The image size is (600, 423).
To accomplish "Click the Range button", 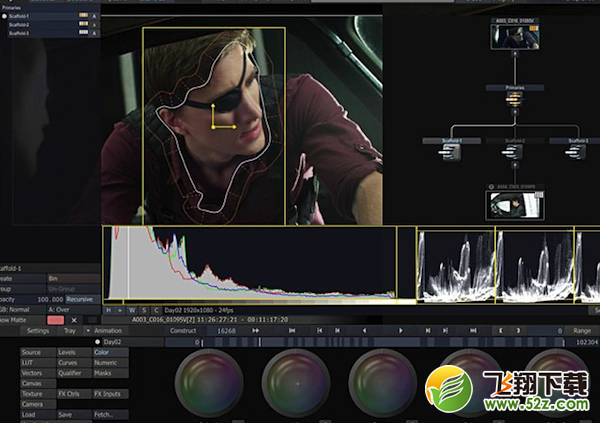I will [x=582, y=331].
